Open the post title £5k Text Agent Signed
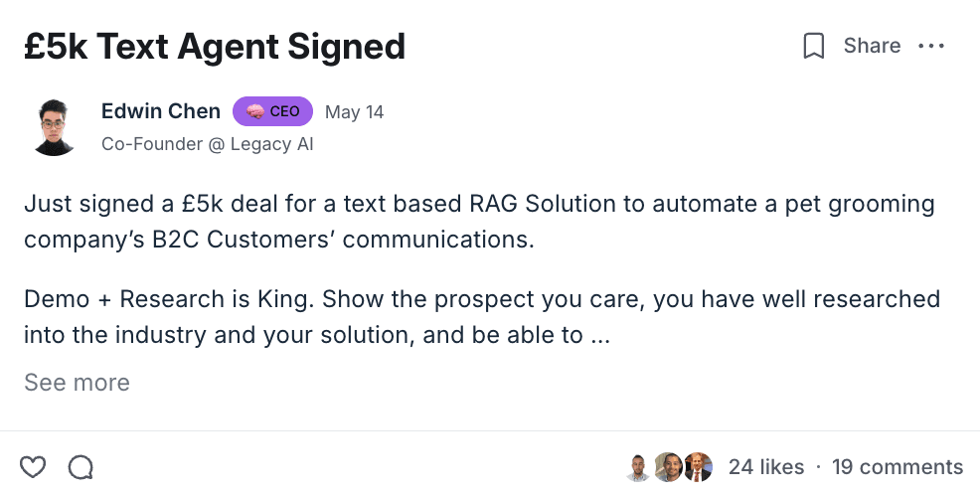Screen dimensions: 980x495 (215, 46)
